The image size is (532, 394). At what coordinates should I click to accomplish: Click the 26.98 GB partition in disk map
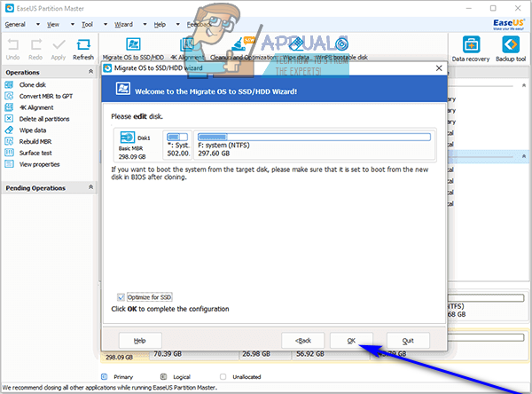(264, 354)
